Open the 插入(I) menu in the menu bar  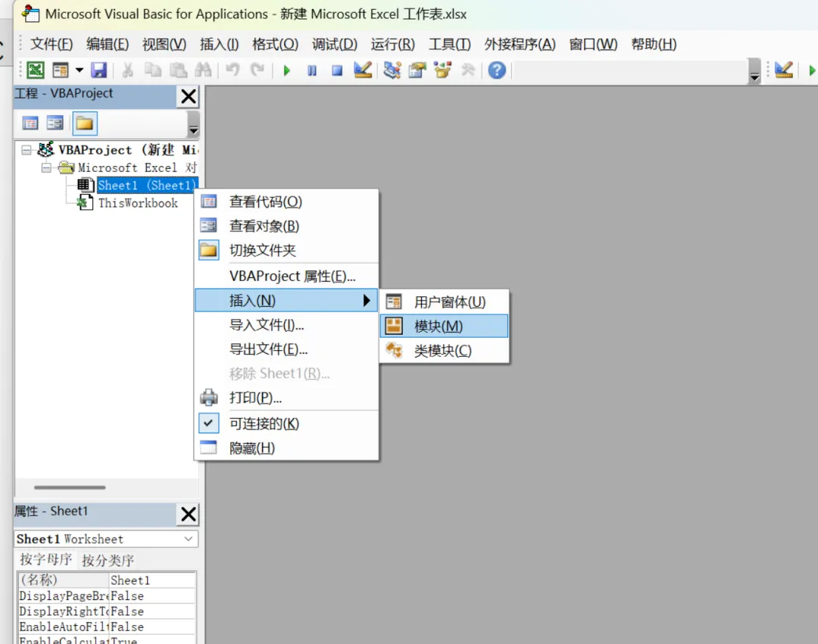click(219, 45)
